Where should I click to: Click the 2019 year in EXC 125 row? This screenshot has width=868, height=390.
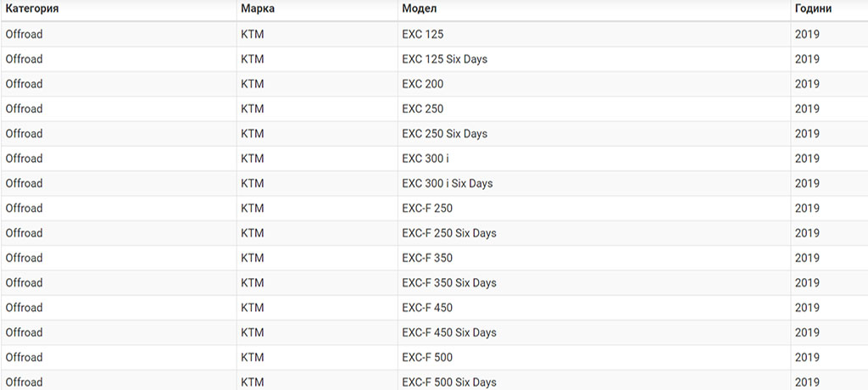(807, 35)
